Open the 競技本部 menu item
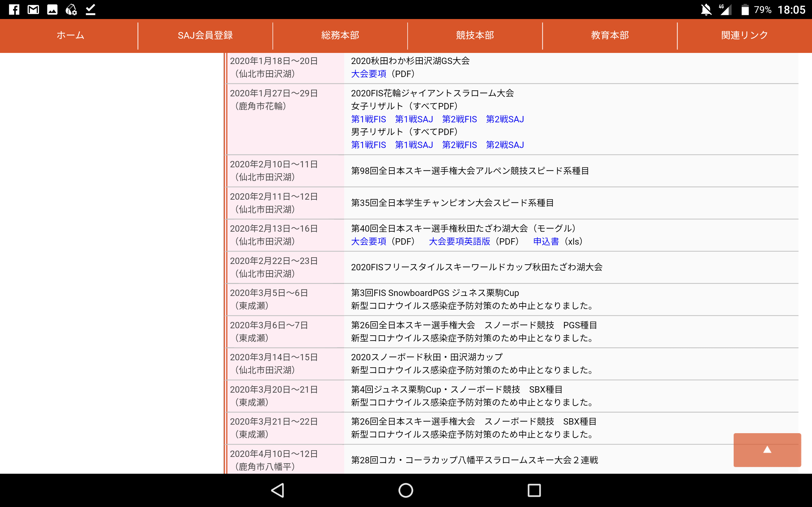The width and height of the screenshot is (812, 507). (475, 35)
